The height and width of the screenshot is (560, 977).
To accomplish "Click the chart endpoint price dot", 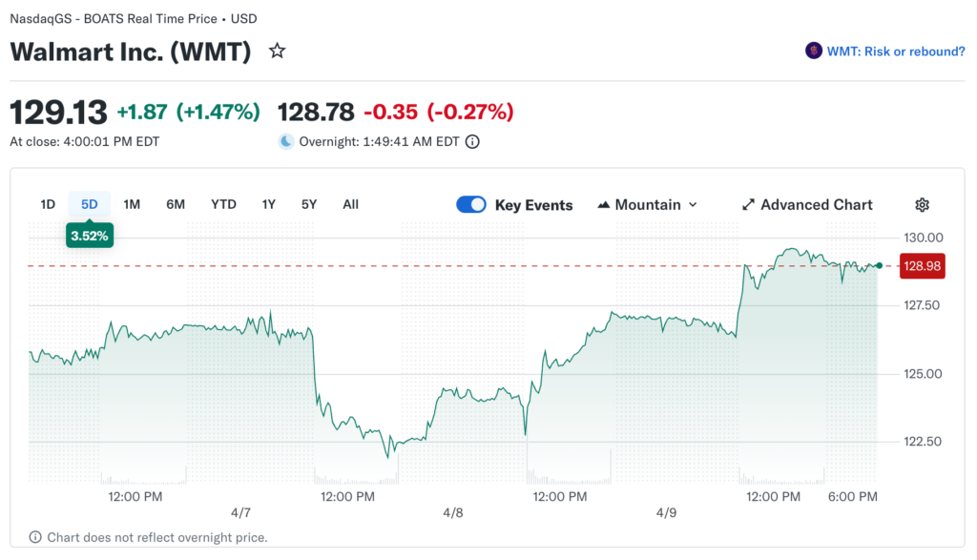I will [879, 265].
